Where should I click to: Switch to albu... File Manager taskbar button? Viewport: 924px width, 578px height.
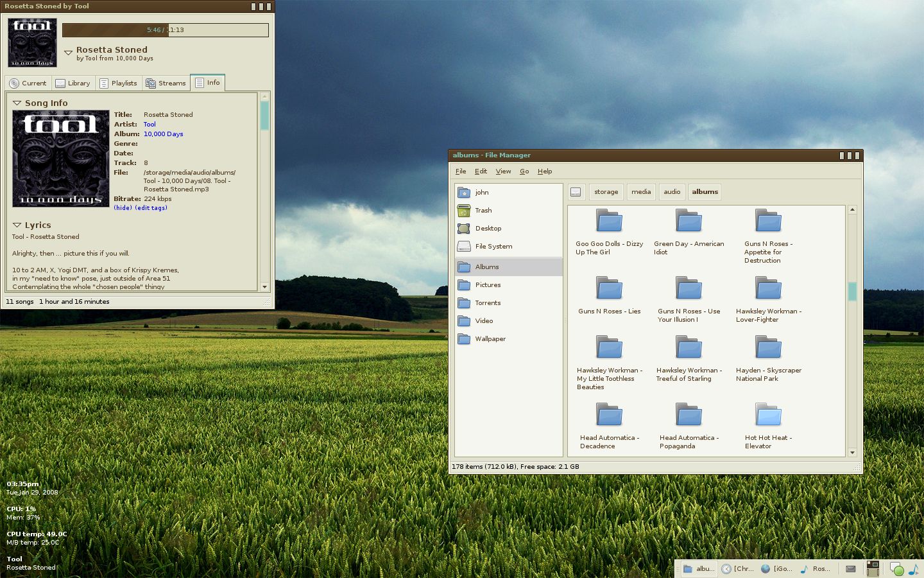coord(698,568)
